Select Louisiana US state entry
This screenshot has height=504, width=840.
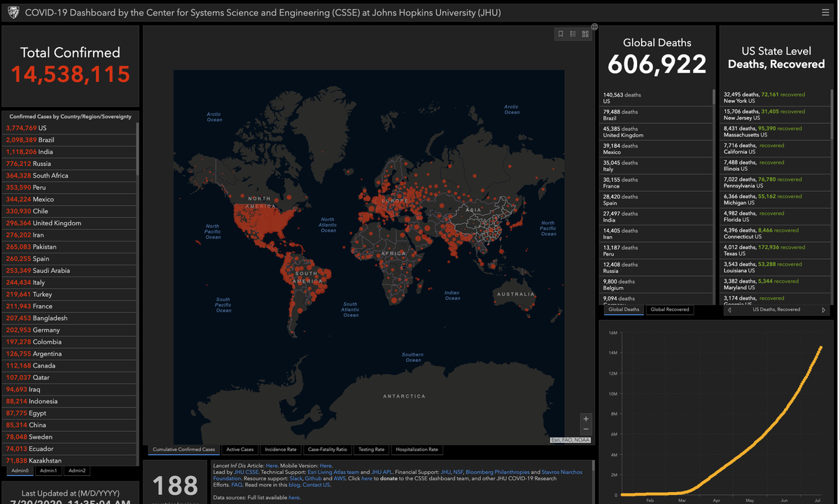point(776,268)
